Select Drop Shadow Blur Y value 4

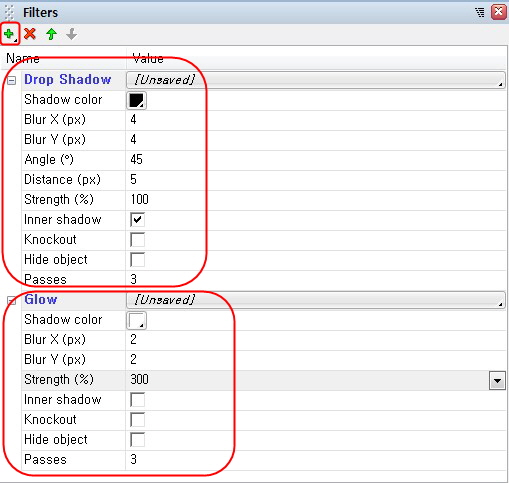(133, 140)
